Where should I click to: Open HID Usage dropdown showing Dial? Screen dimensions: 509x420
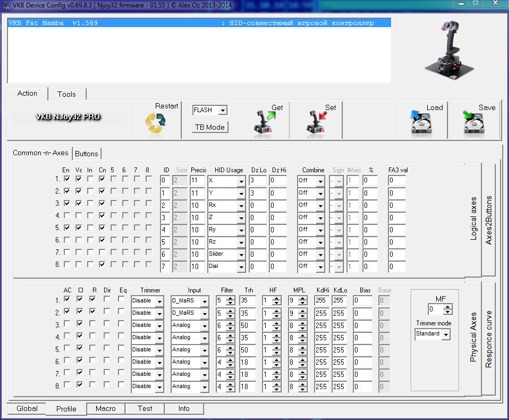[x=241, y=267]
